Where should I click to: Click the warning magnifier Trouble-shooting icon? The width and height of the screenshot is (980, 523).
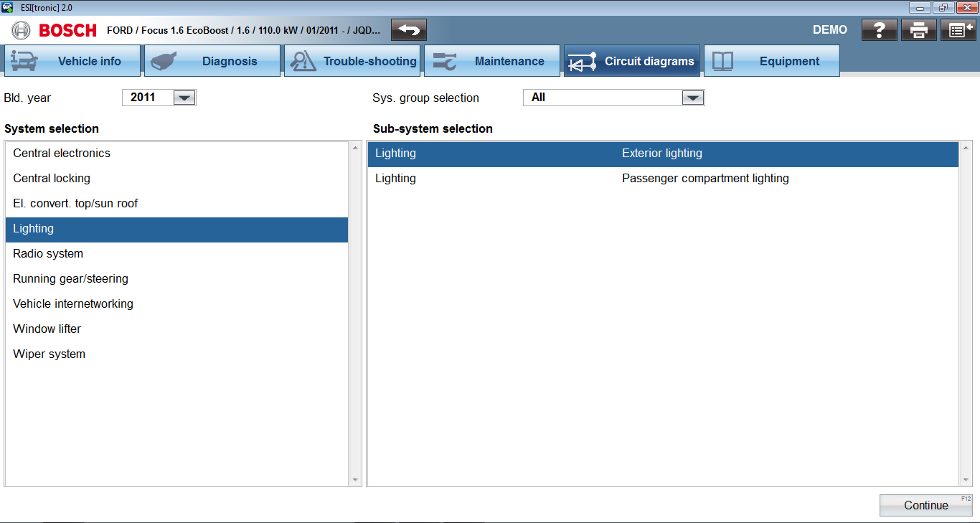point(303,61)
